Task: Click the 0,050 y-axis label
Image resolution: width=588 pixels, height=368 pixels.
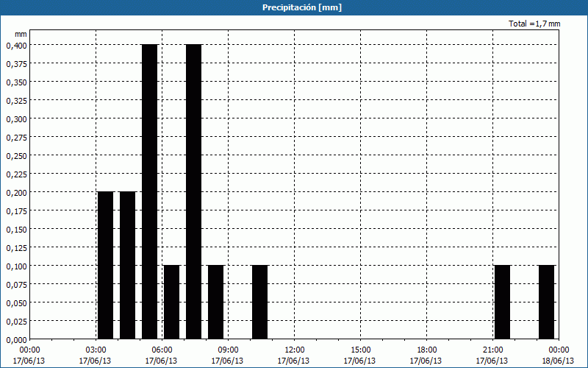Action: click(x=16, y=303)
